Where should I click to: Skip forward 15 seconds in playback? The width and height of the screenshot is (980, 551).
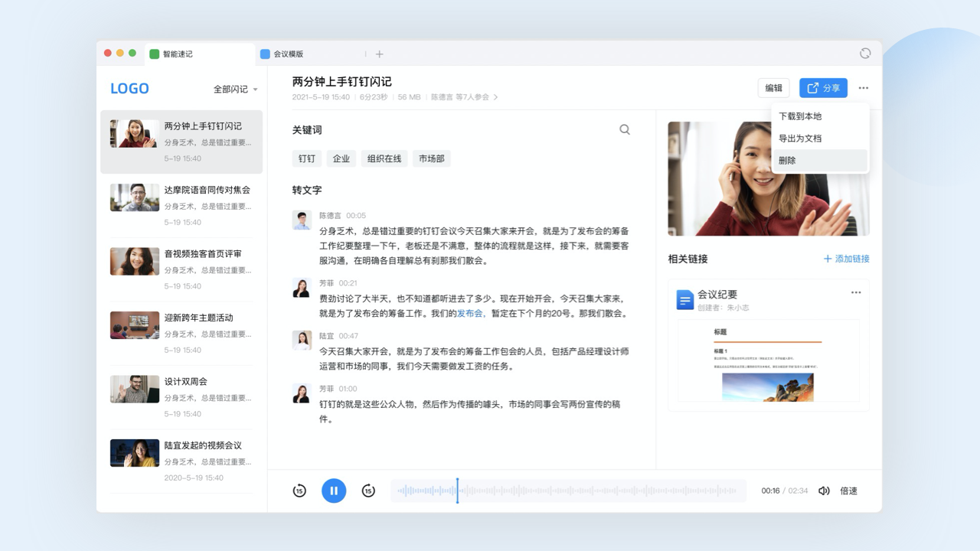tap(368, 491)
